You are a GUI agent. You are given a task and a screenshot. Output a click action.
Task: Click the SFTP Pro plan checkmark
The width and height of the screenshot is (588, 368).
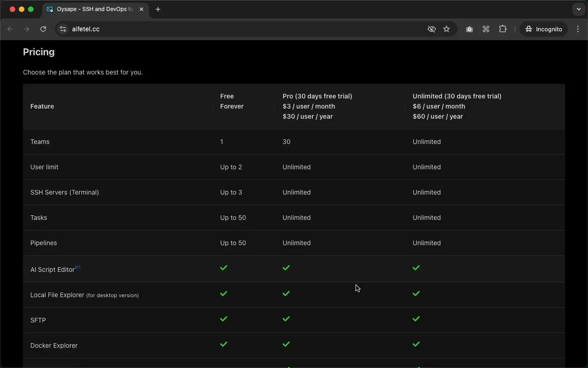pos(286,319)
